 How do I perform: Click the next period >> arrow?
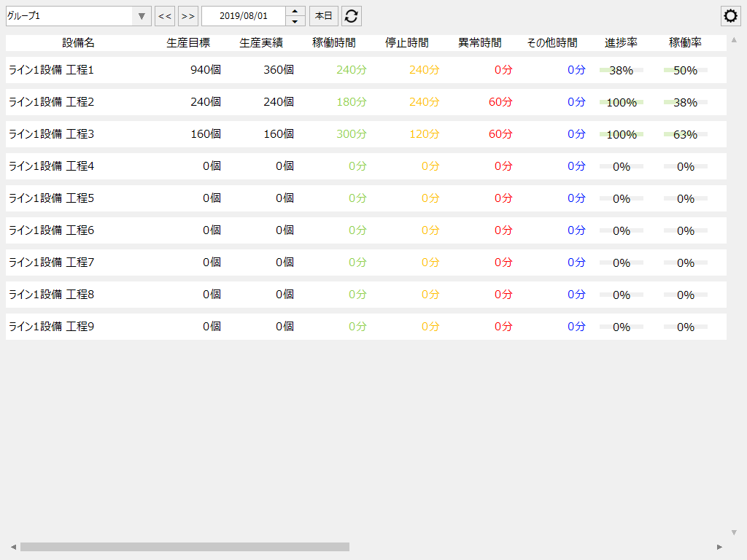(187, 15)
